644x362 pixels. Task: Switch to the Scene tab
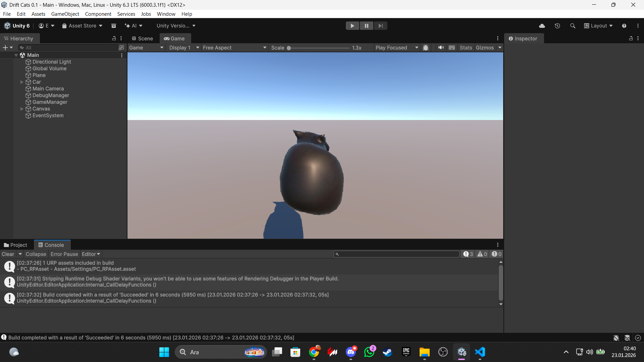pos(142,39)
